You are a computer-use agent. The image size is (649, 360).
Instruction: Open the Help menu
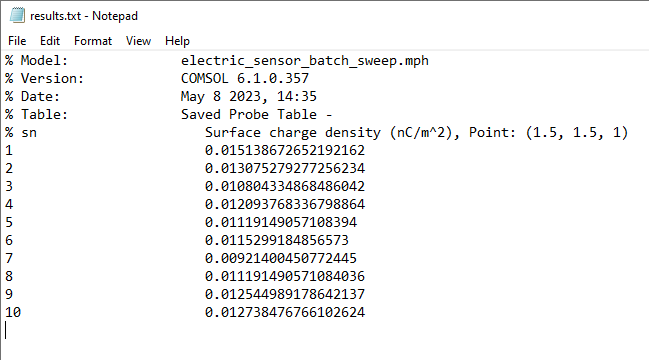(x=177, y=41)
